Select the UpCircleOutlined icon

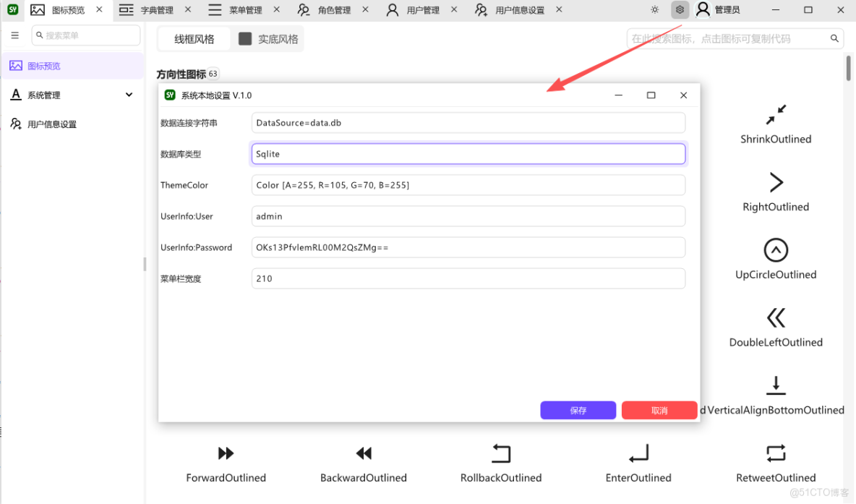point(776,251)
